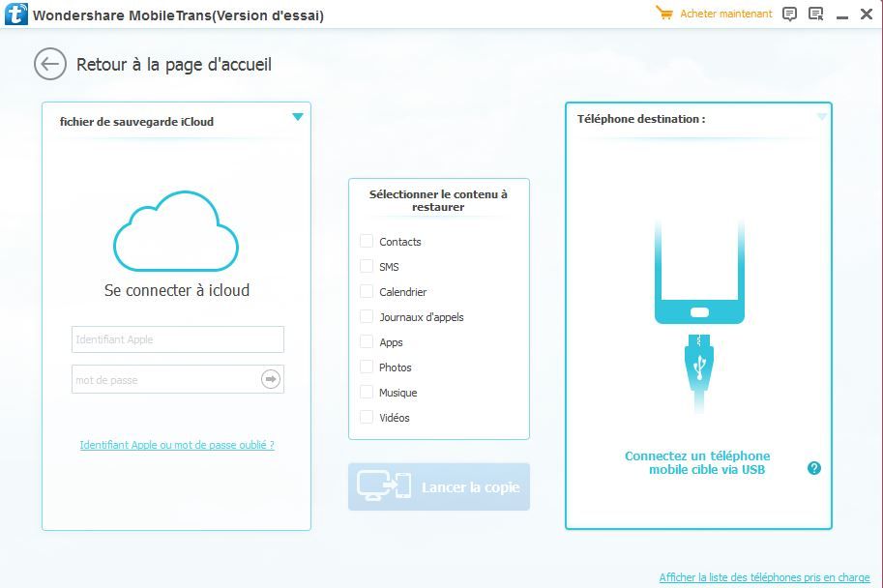Image resolution: width=883 pixels, height=588 pixels.
Task: Click the forgotten Apple ID or password link
Action: pyautogui.click(x=177, y=445)
